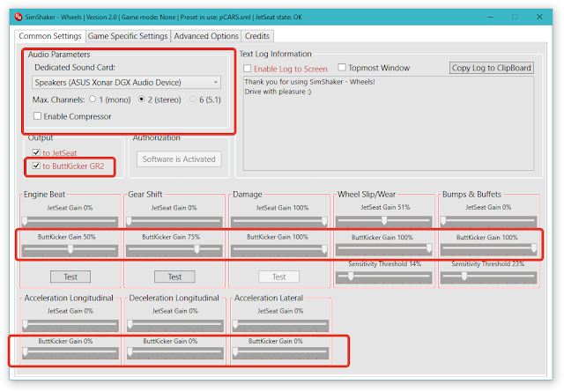Click the Engine Beat JetSeat Gain slider
Viewport: 564px width, 392px height.
[70, 221]
